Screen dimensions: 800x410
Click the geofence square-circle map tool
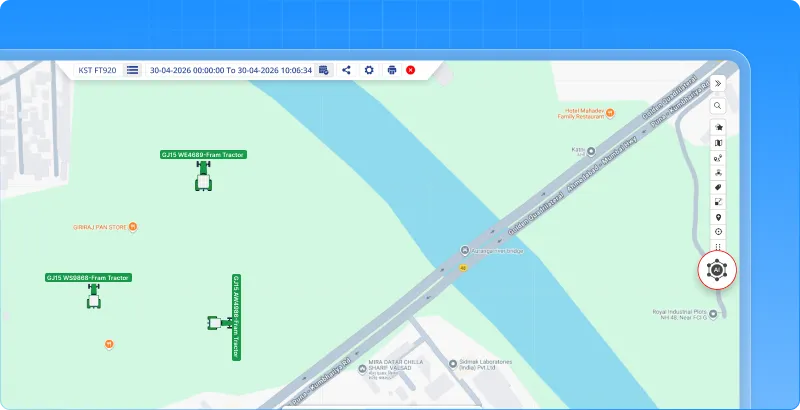point(718,202)
